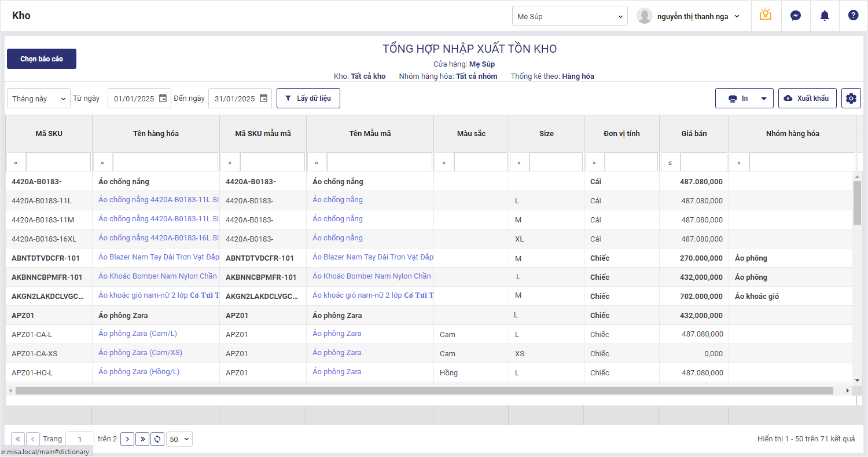Open calendar for the Từ ngày date
The image size is (868, 457).
[x=163, y=98]
